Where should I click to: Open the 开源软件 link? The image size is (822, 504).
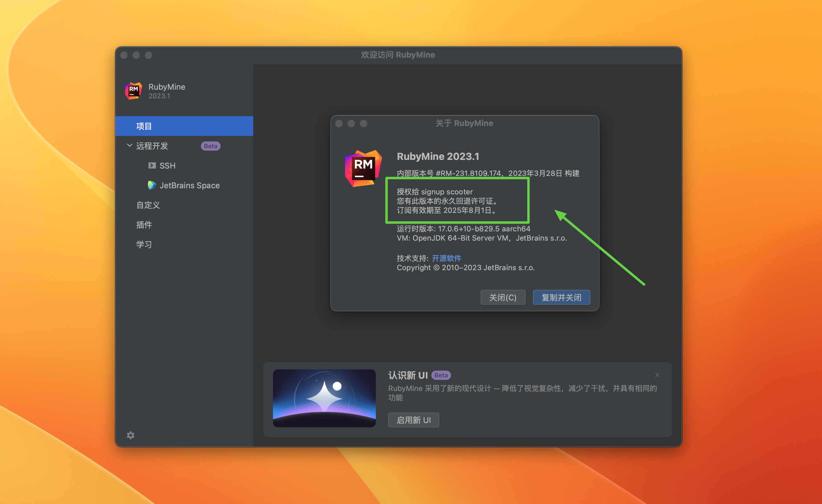pos(446,258)
